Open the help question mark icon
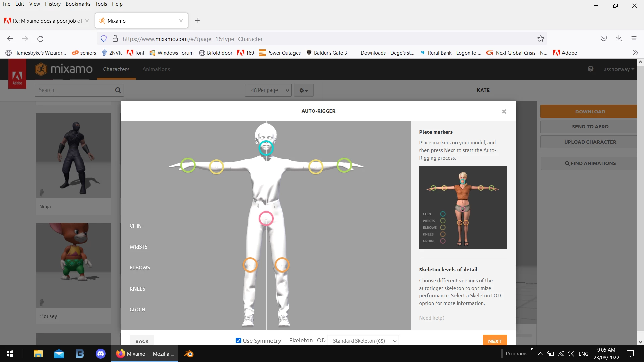644x362 pixels. [x=590, y=69]
